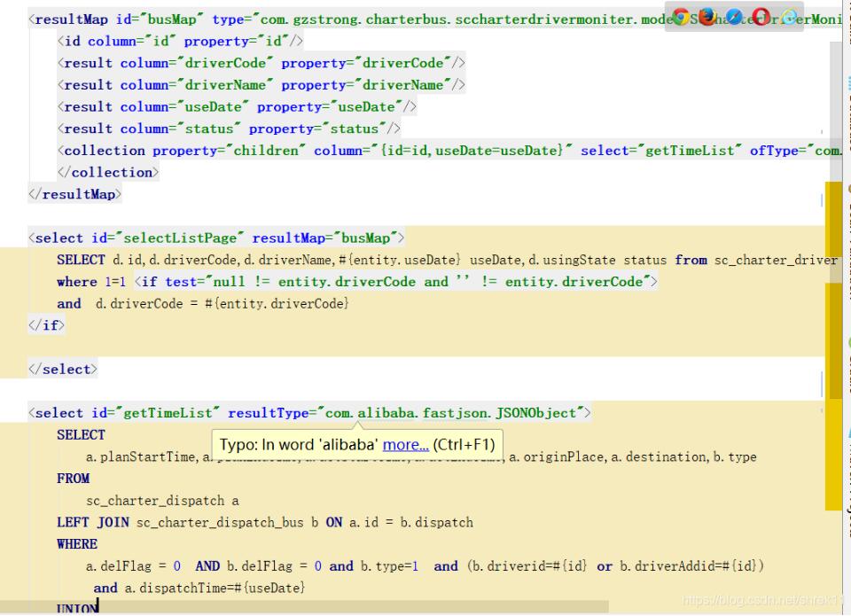Launch preview with Safari compass icon
Image resolution: width=851 pixels, height=616 pixels.
pos(736,17)
